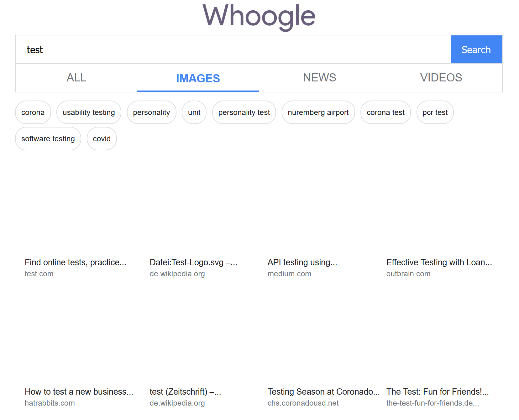519x420 pixels.
Task: Click the 'personality' suggestion chip
Action: pyautogui.click(x=151, y=112)
